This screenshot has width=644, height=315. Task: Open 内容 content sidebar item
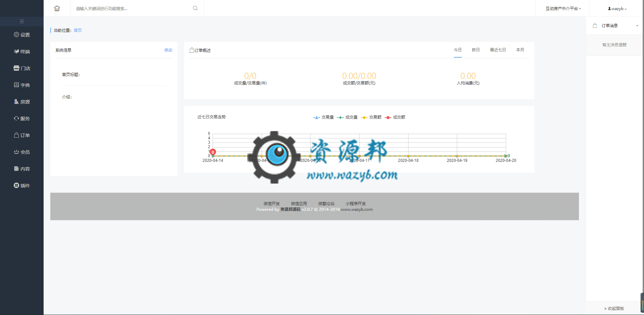pos(22,169)
